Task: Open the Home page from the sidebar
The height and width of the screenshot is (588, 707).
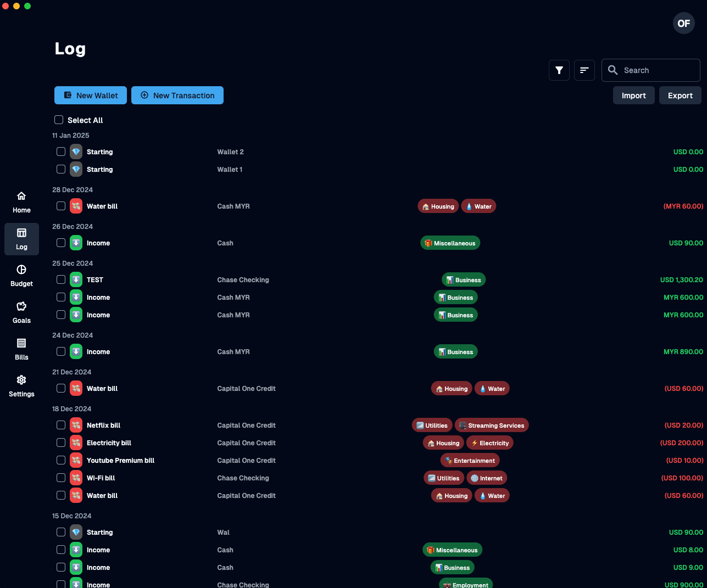Action: (21, 201)
